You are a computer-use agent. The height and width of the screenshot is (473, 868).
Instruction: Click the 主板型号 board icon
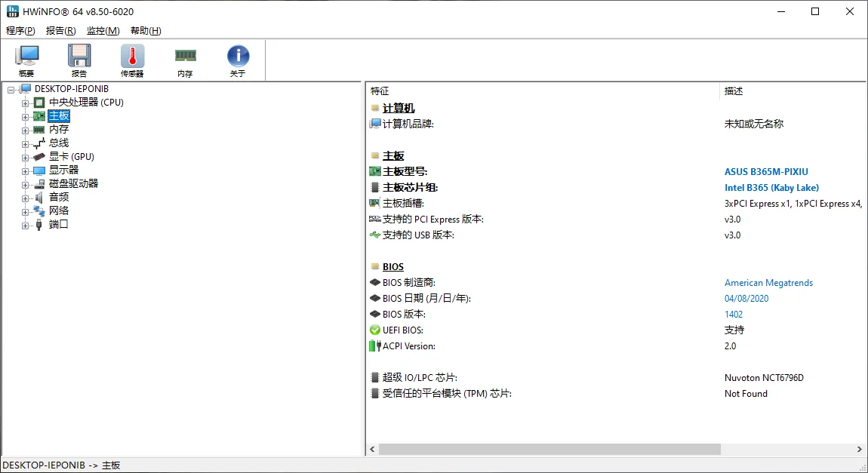(375, 171)
